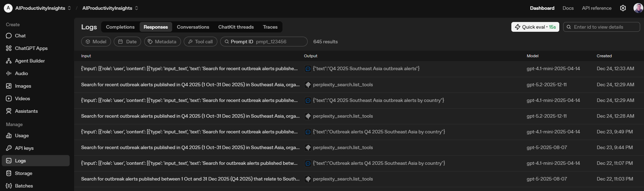Open the Images section
The image size is (644, 191).
[x=23, y=86]
